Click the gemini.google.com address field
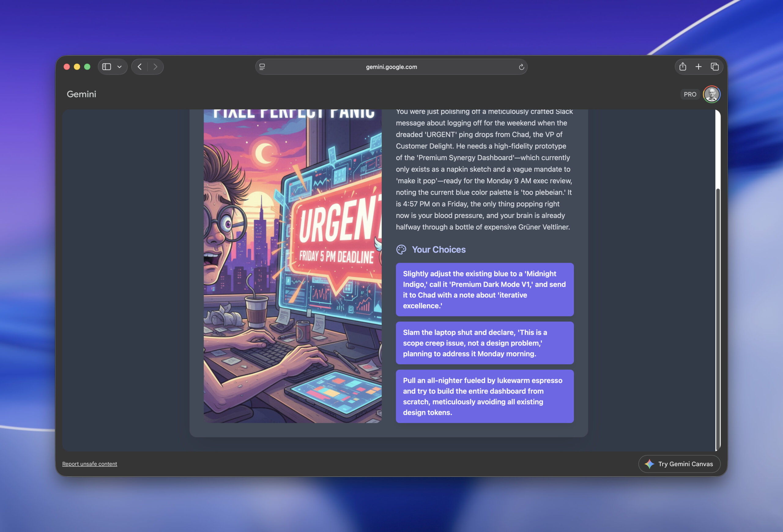The width and height of the screenshot is (783, 532). click(x=391, y=67)
